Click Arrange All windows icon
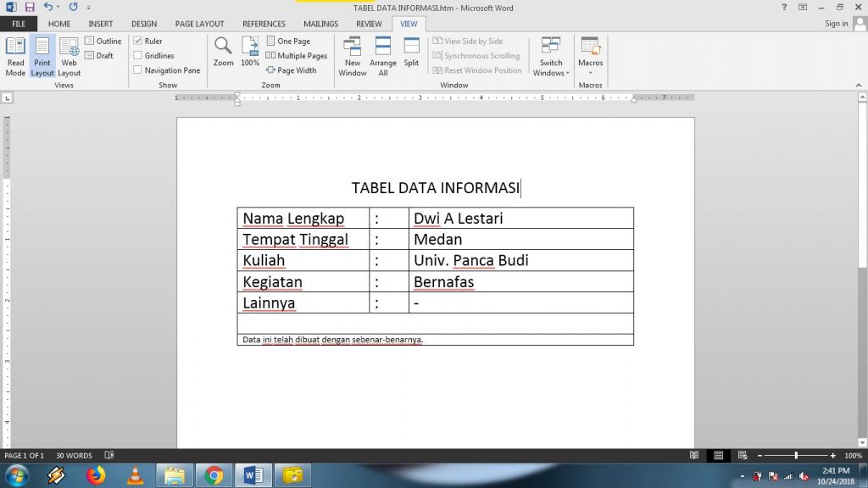The height and width of the screenshot is (488, 868). coord(383,56)
